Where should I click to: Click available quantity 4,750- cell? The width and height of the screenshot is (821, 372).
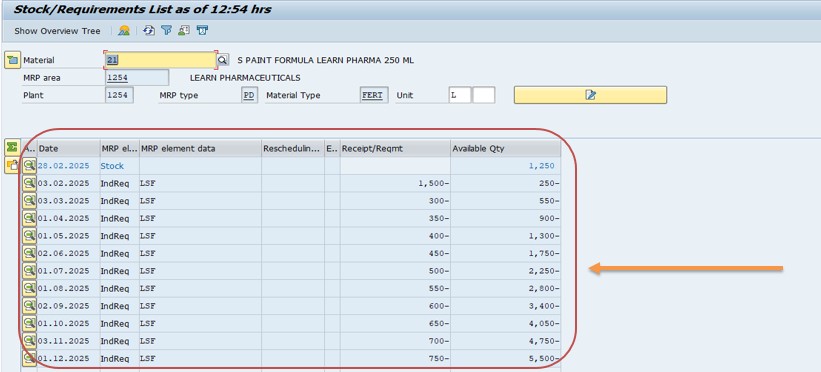pos(505,341)
